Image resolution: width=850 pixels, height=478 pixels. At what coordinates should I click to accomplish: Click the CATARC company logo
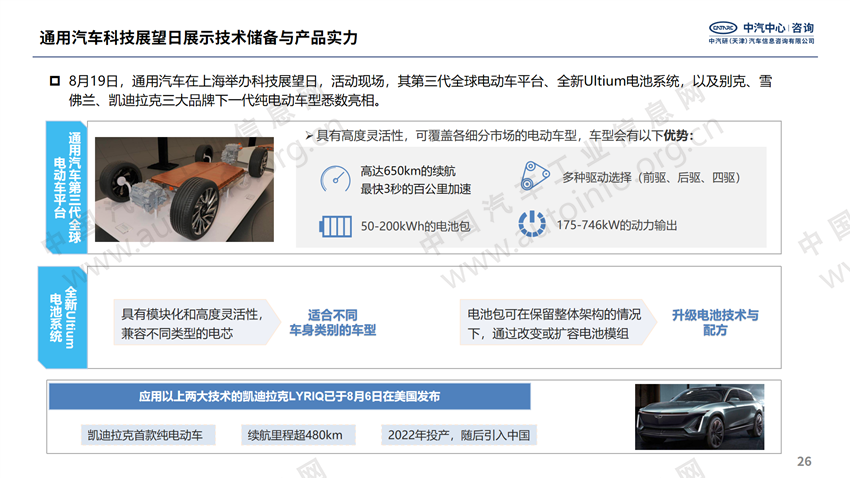point(723,28)
